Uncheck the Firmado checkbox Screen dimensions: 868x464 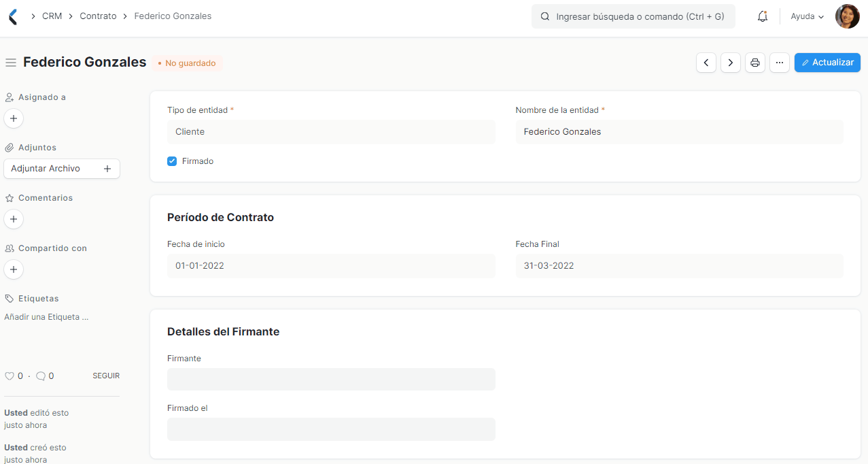pyautogui.click(x=172, y=161)
